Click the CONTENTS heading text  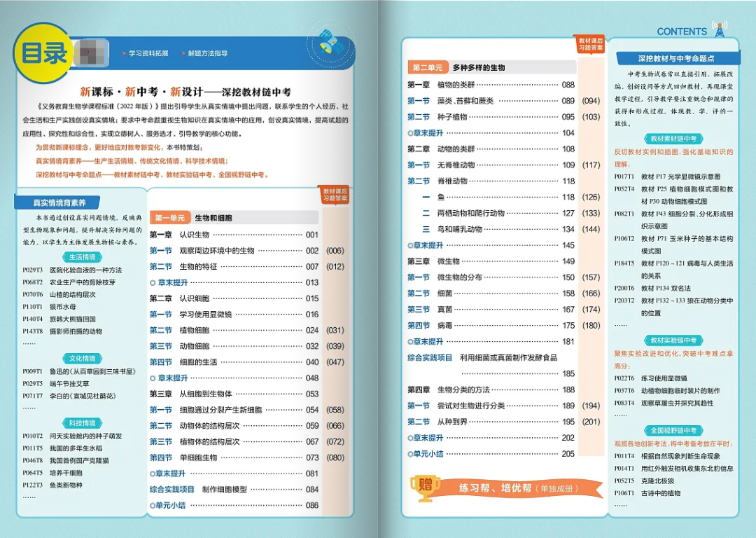682,32
